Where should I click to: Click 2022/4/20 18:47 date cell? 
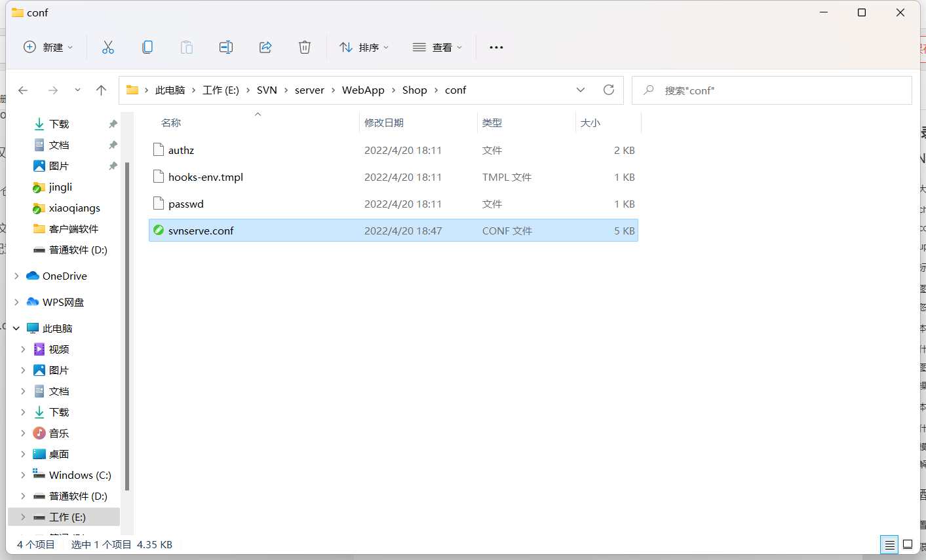coord(403,231)
